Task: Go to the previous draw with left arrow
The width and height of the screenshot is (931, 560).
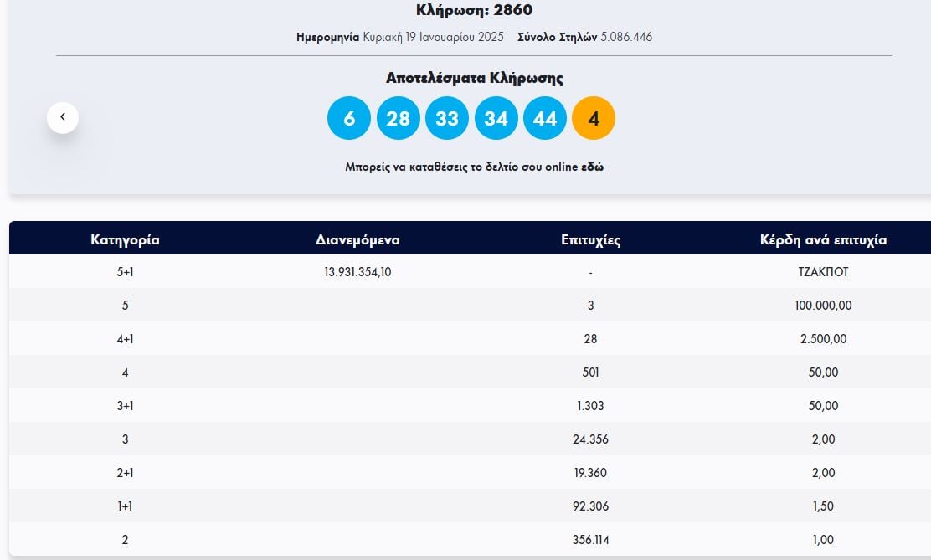Action: coord(63,118)
